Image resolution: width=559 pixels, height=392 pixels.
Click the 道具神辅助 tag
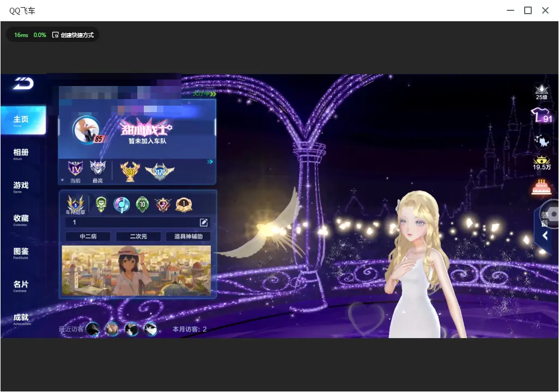pos(188,236)
